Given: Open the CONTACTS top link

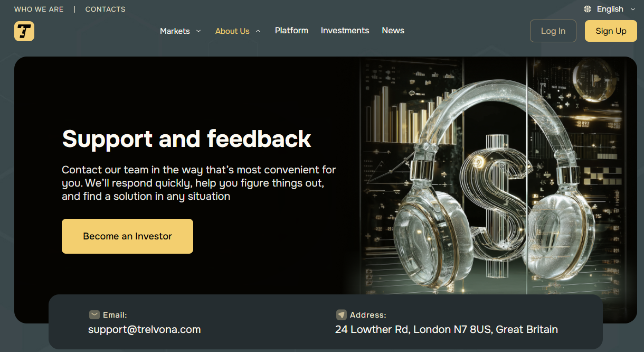Looking at the screenshot, I should tap(106, 10).
